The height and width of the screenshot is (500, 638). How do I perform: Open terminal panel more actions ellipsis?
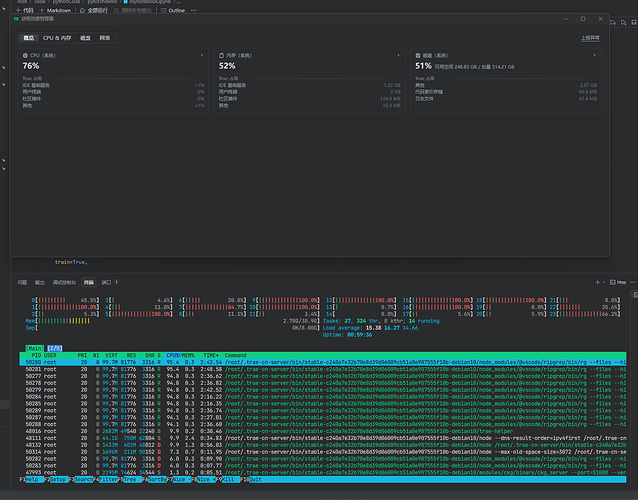tap(633, 282)
